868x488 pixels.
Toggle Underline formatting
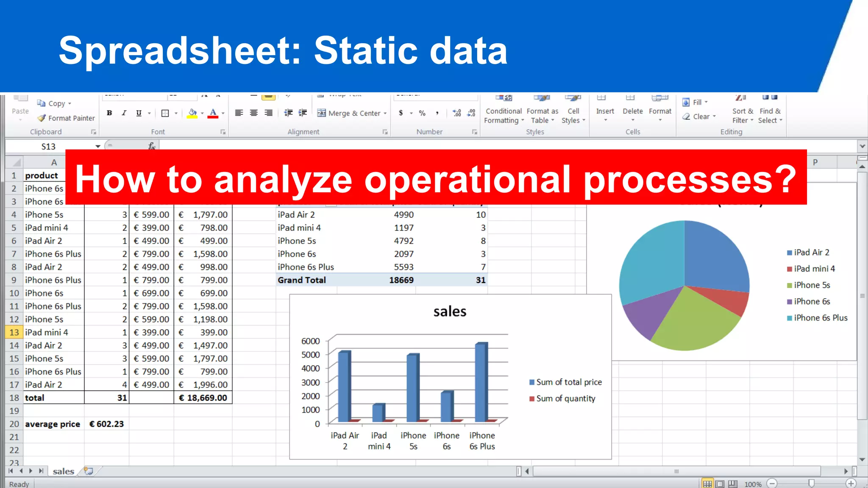point(139,113)
